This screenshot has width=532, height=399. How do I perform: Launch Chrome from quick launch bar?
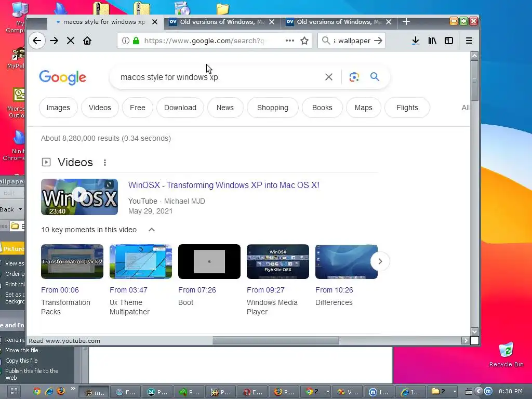coord(37,392)
